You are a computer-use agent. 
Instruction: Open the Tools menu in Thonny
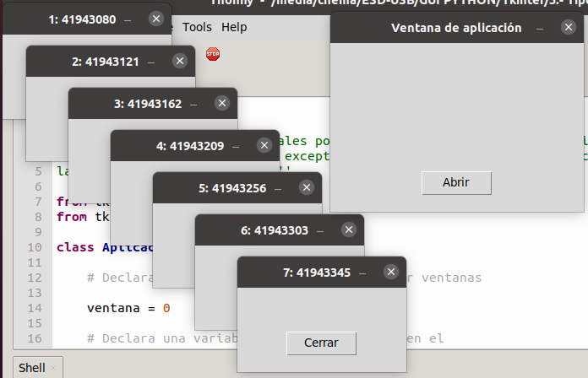pos(197,27)
